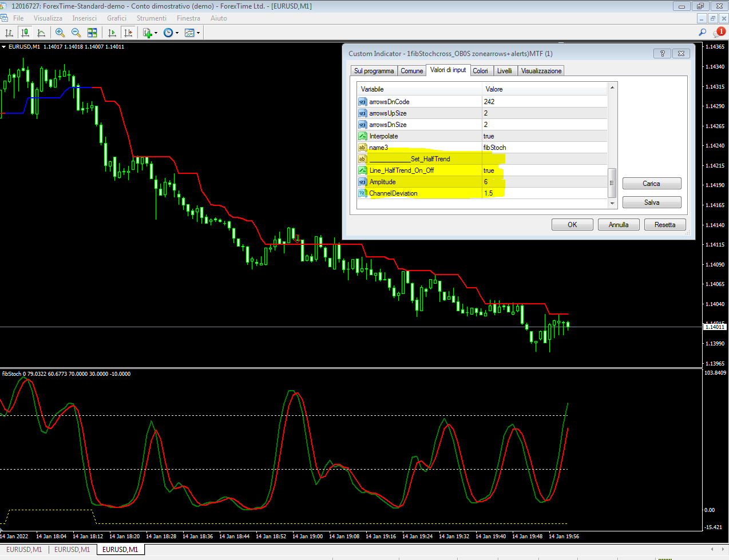Click the zoom in magnifier
Screen dimensions: 729x560
pos(60,33)
